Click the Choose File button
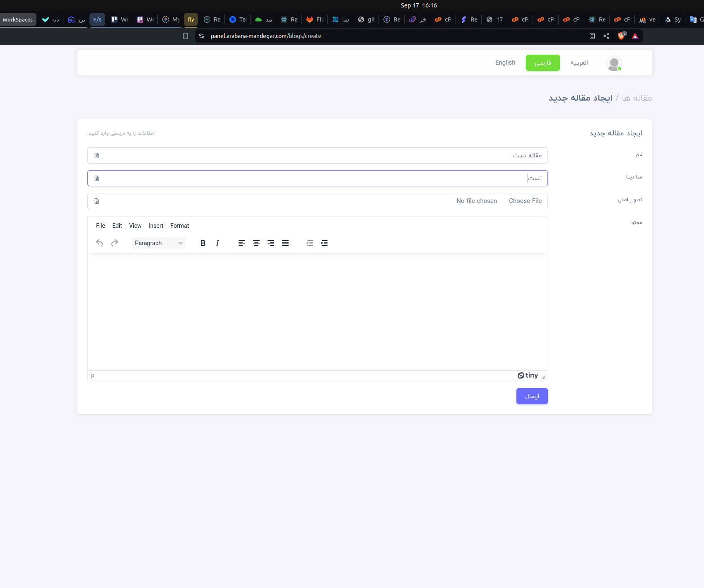Image resolution: width=704 pixels, height=588 pixels. (525, 201)
